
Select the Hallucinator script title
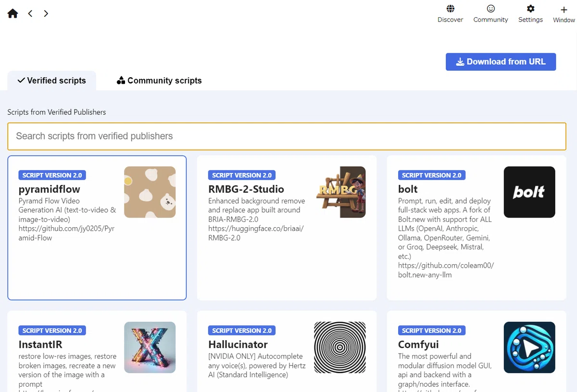coord(238,344)
